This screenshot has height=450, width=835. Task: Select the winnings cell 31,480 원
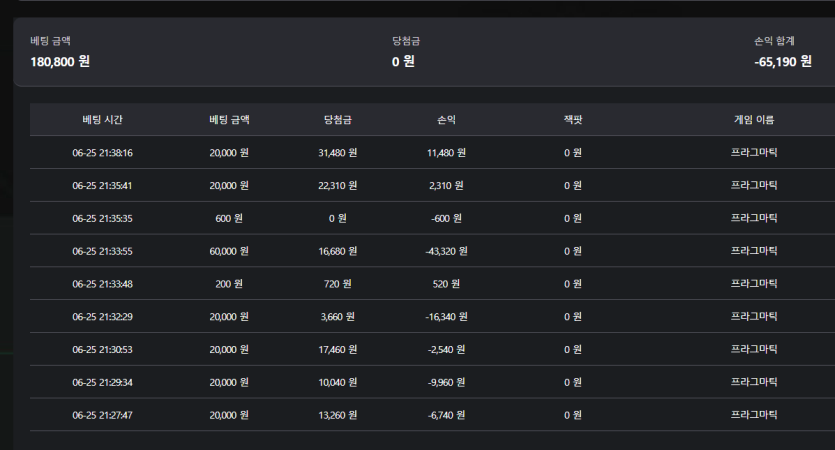point(338,153)
